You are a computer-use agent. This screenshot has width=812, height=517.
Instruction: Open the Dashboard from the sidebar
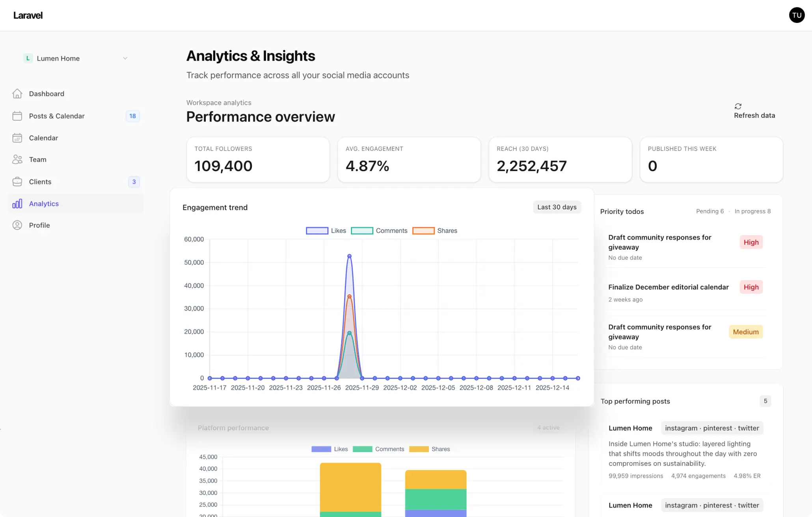[17, 93]
